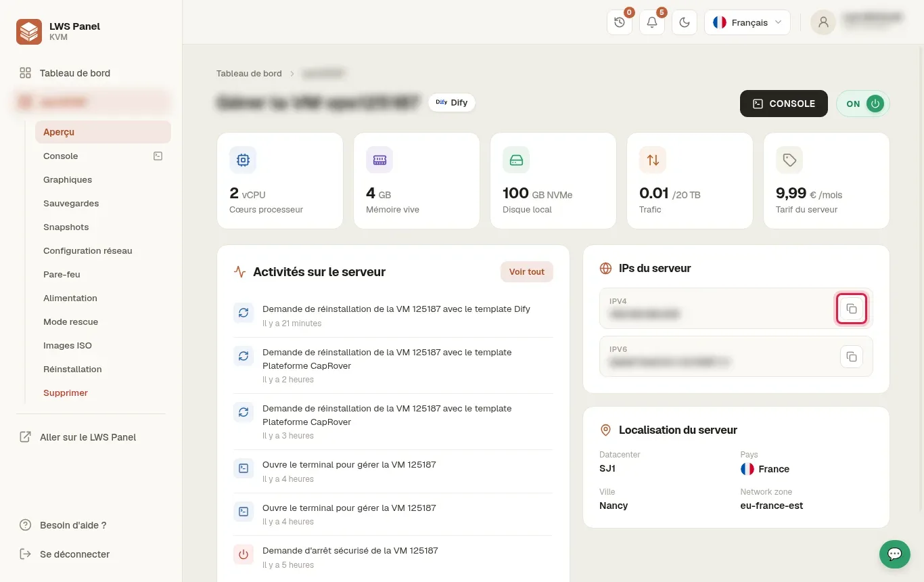Copy the IPV6 address
The height and width of the screenshot is (582, 924).
coord(852,357)
